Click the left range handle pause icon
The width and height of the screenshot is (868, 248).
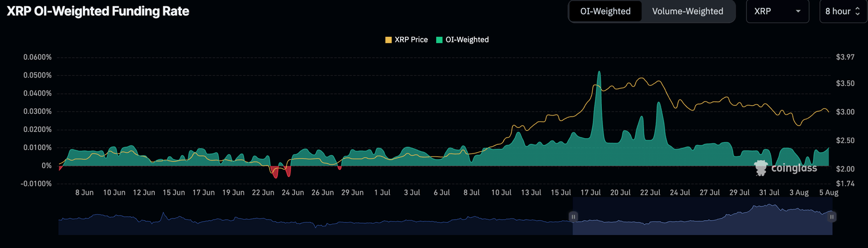573,216
